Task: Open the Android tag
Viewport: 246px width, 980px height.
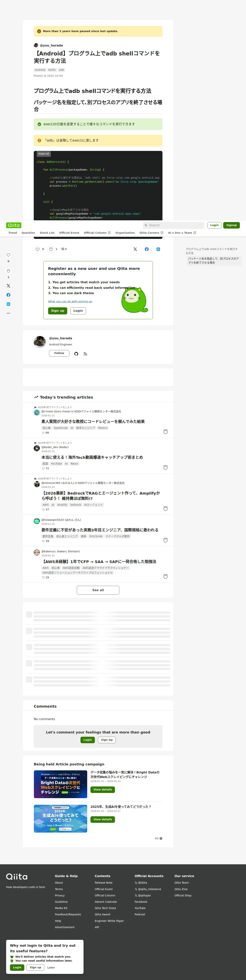Action: [40, 70]
